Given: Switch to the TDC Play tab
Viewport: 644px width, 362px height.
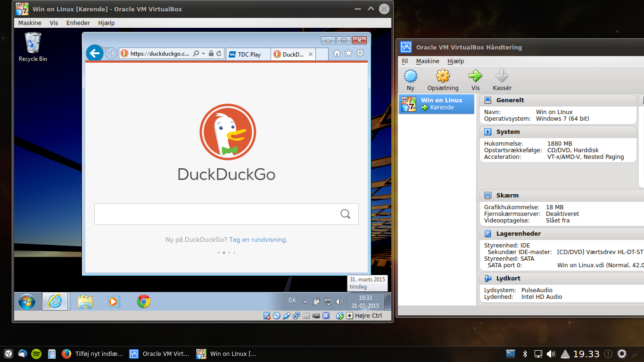Looking at the screenshot, I should click(248, 54).
